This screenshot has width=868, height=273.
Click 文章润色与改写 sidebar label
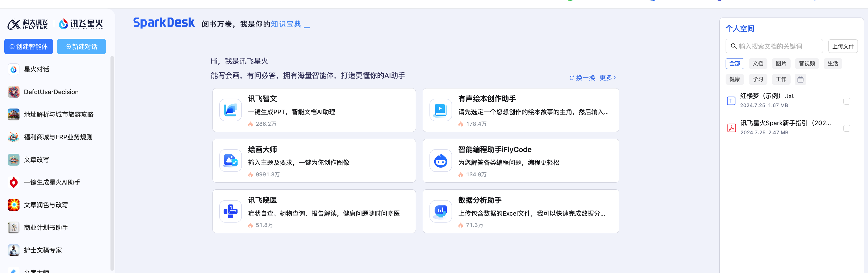pos(46,205)
